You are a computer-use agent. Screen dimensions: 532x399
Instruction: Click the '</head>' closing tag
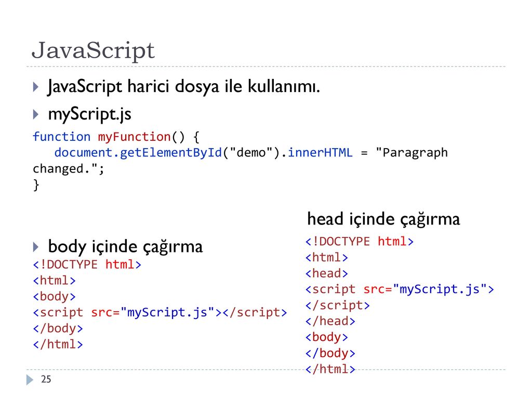click(330, 321)
